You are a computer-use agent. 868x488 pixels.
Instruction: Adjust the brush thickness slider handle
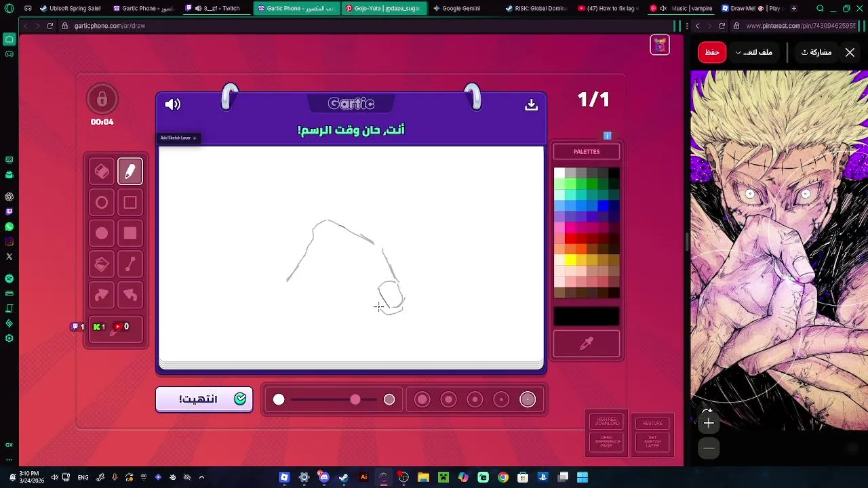click(x=355, y=400)
